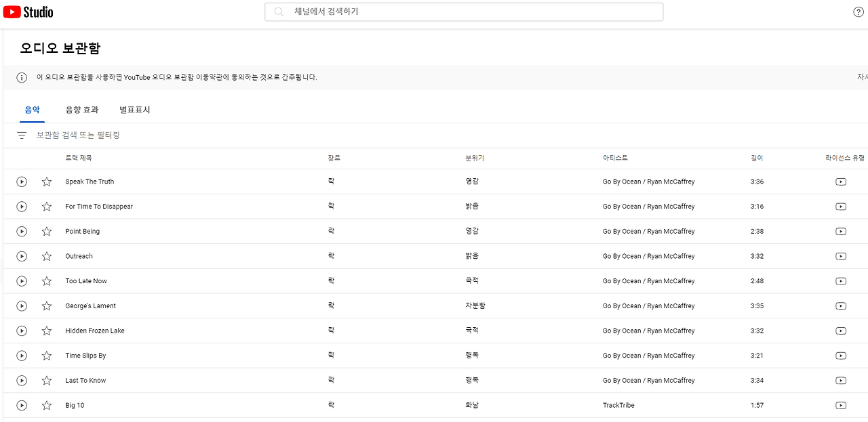Open the help question mark icon
Viewport: 868px width, 422px height.
(x=858, y=12)
